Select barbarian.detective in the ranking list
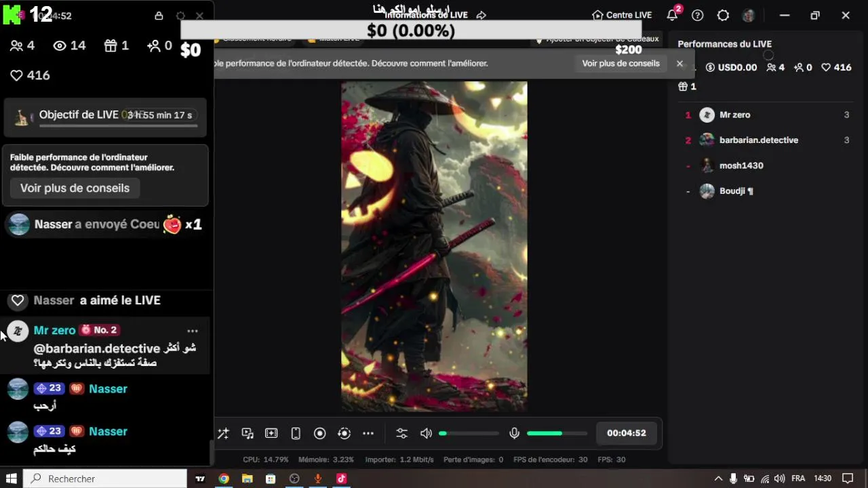This screenshot has height=488, width=868. pyautogui.click(x=766, y=140)
